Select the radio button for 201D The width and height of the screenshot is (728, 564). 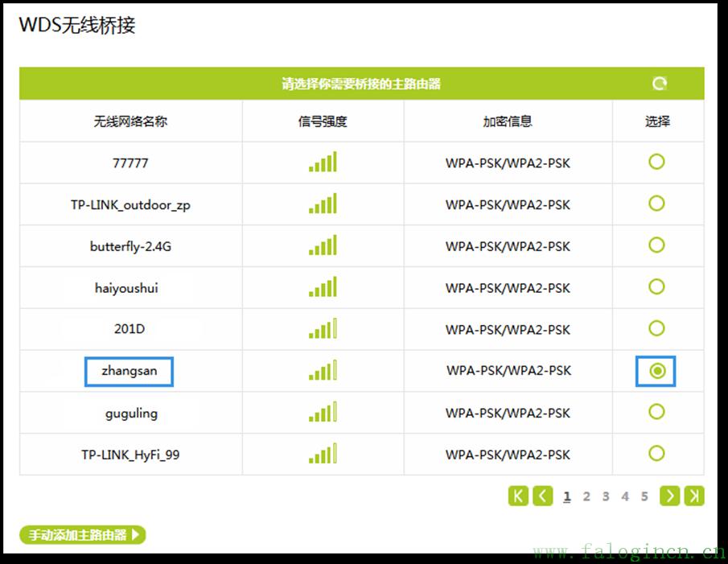pos(657,329)
